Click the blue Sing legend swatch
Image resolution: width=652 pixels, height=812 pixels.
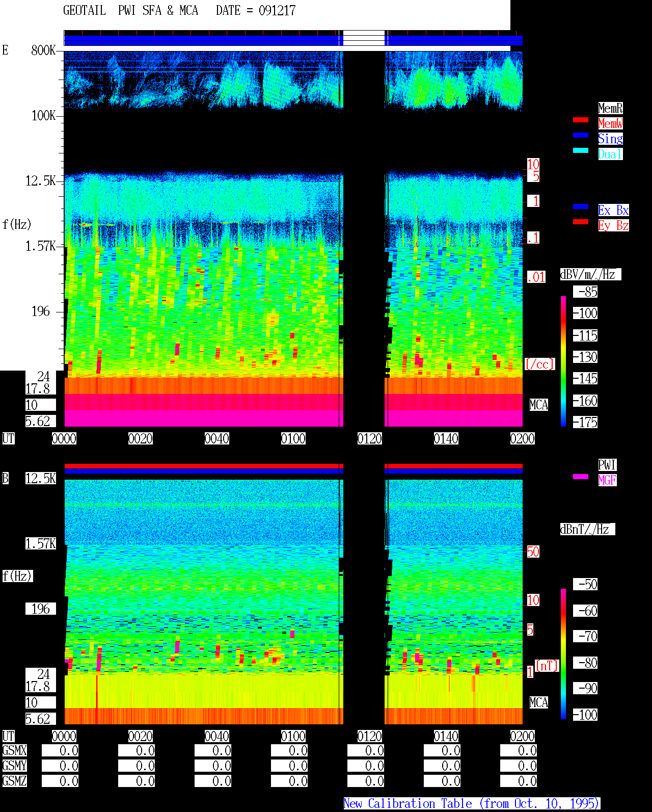coord(581,135)
